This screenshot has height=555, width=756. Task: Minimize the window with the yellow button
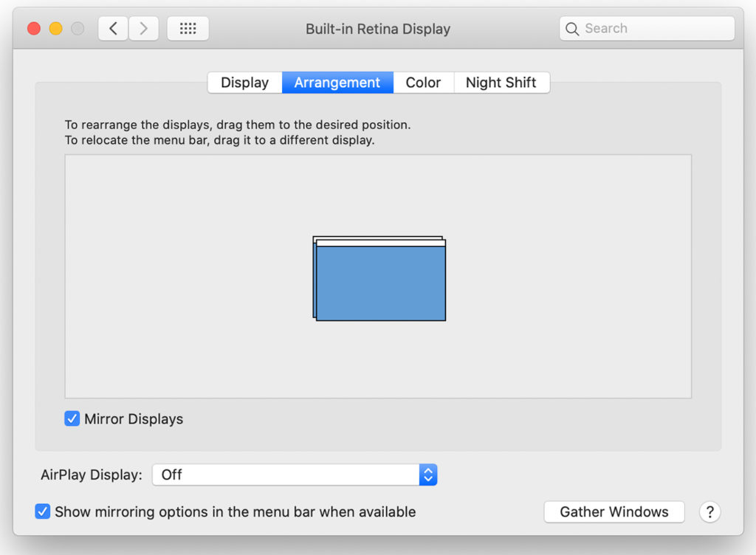click(56, 29)
